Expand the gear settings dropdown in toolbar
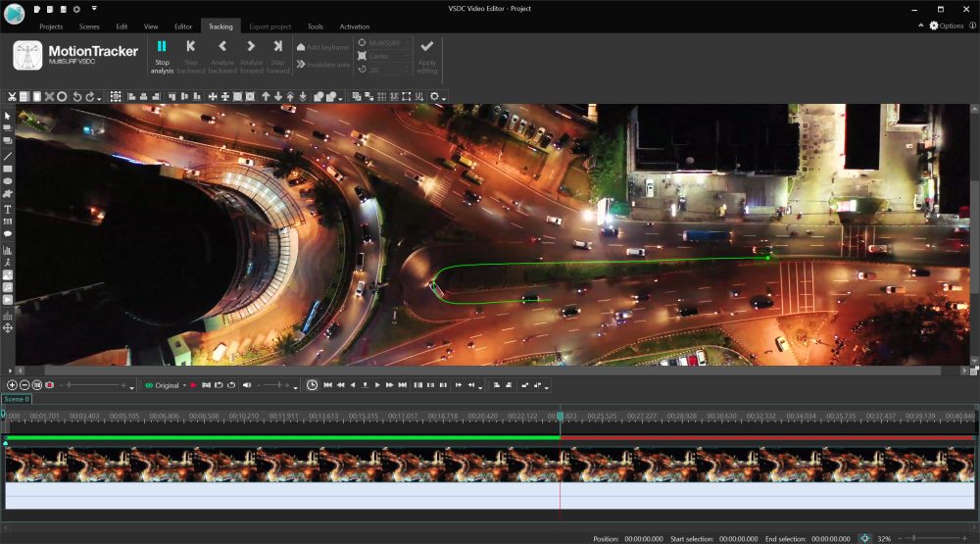Viewport: 980px width, 544px height. tap(437, 96)
